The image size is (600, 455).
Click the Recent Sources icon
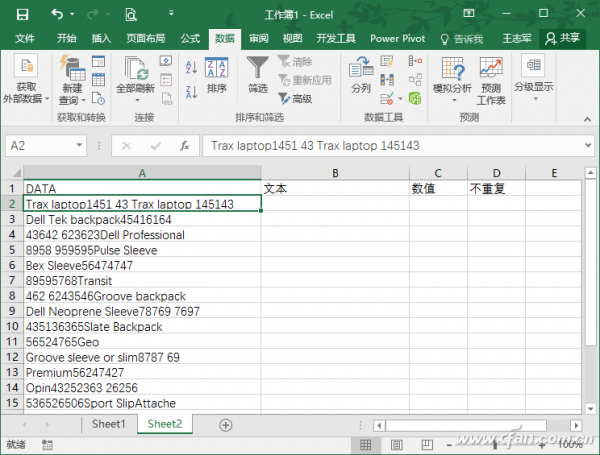98,98
